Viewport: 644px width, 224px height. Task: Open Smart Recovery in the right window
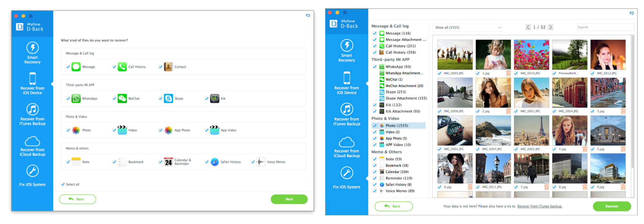pyautogui.click(x=346, y=51)
